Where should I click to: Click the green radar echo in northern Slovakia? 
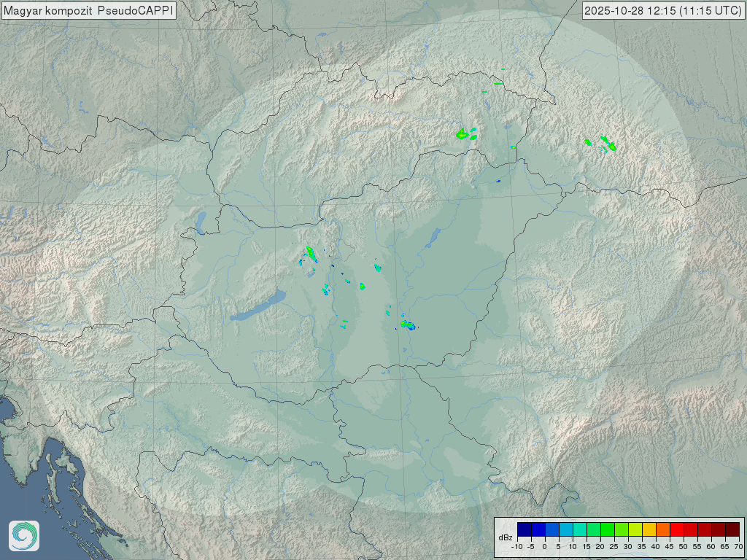click(462, 134)
